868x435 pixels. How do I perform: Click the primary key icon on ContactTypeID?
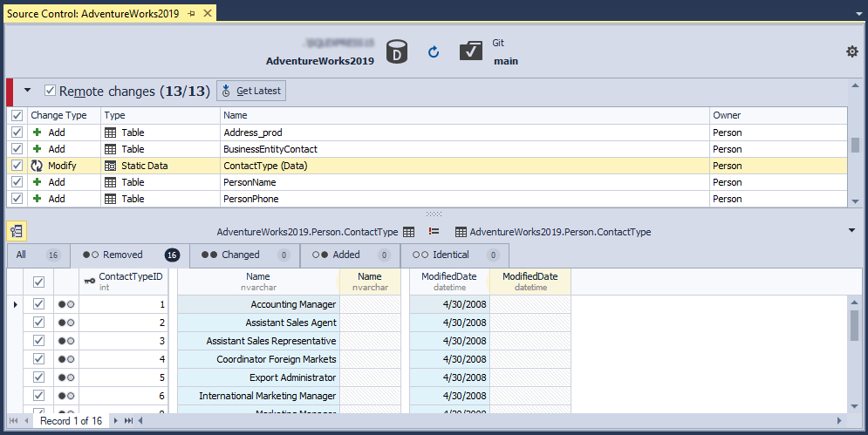(x=89, y=282)
